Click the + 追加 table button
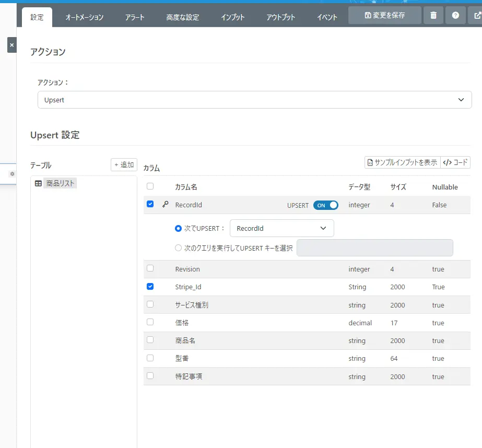The width and height of the screenshot is (482, 448). click(x=124, y=165)
